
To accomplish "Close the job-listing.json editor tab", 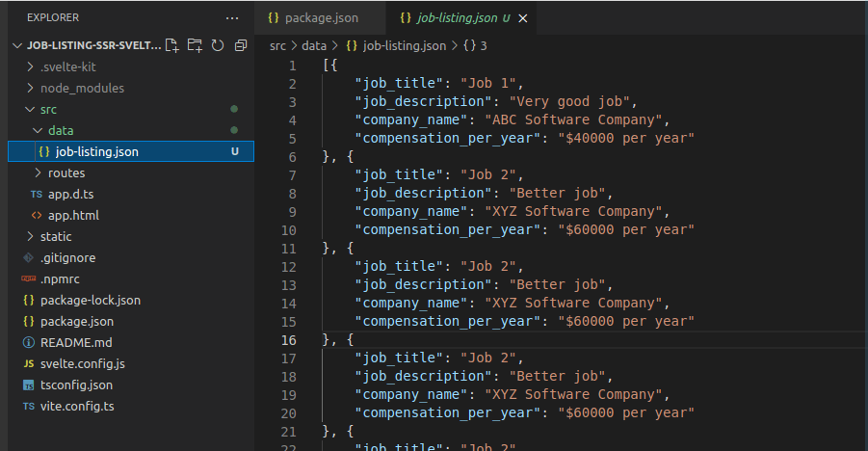I will pyautogui.click(x=522, y=18).
